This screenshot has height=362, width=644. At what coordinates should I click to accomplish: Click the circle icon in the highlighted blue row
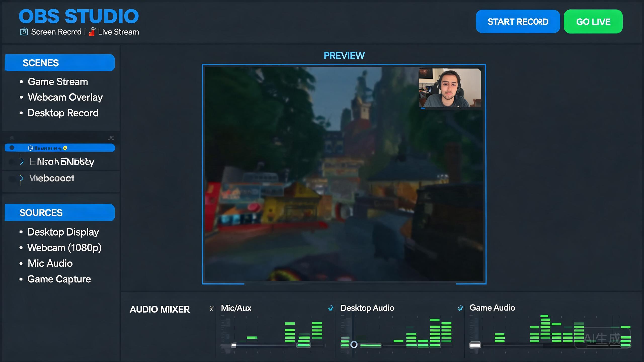click(30, 148)
